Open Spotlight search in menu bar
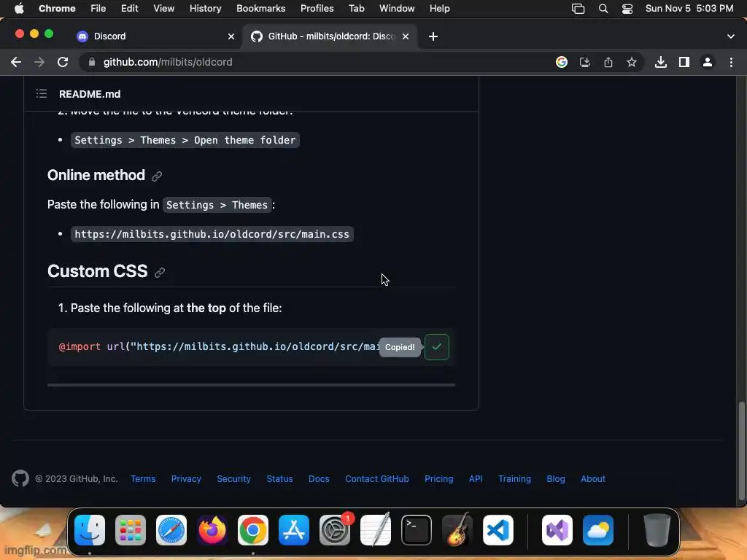747x560 pixels. [603, 8]
